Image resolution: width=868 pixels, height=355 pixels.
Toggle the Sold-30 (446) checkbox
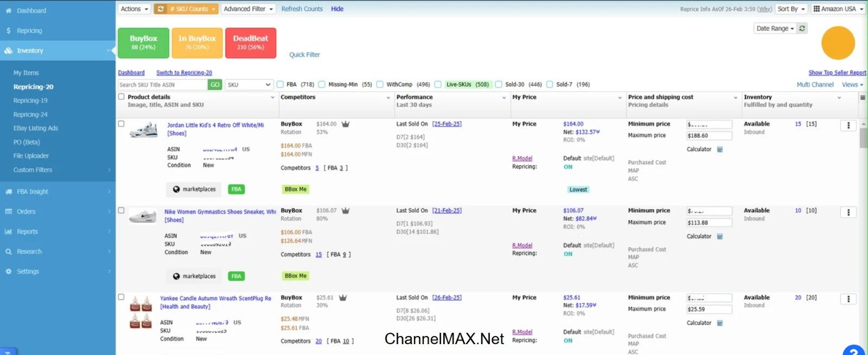tap(499, 85)
